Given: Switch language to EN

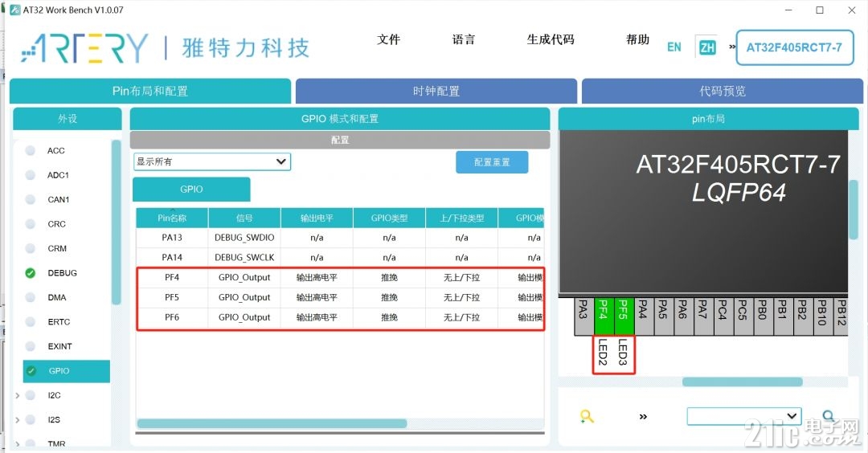Looking at the screenshot, I should (x=674, y=47).
